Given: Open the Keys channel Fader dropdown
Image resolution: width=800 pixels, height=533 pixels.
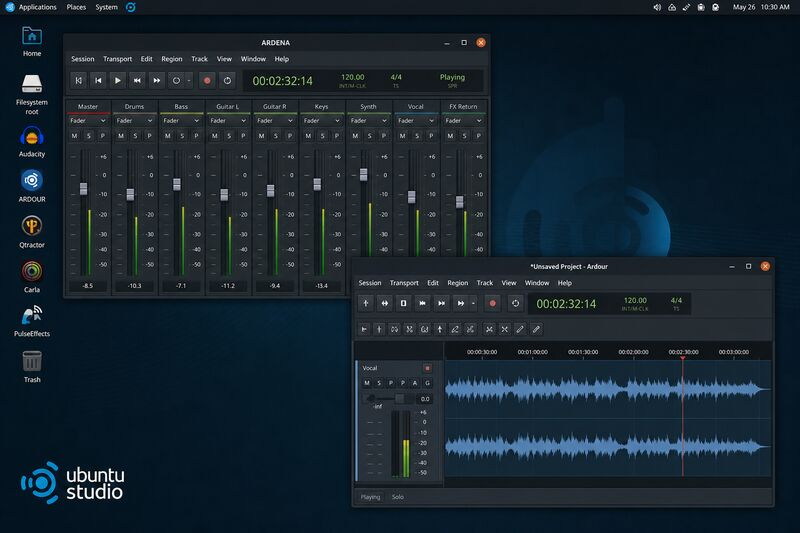Looking at the screenshot, I should [321, 121].
